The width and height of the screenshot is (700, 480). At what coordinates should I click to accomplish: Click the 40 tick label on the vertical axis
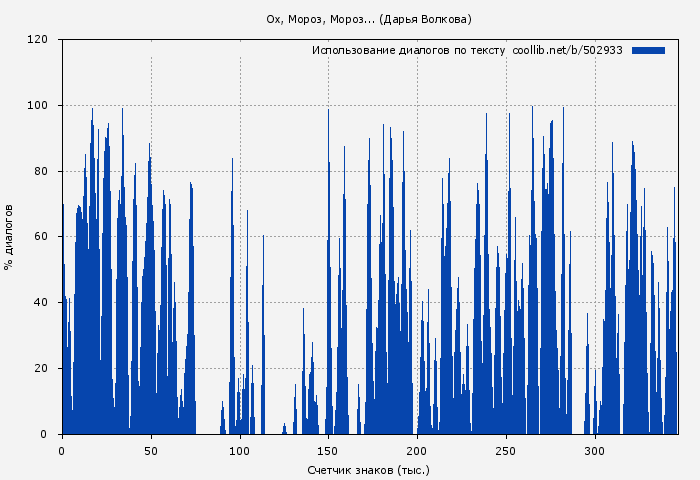pos(41,303)
